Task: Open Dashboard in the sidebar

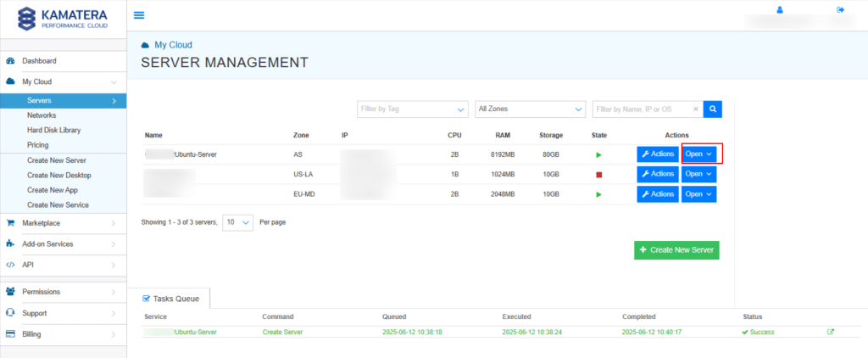Action: [39, 61]
